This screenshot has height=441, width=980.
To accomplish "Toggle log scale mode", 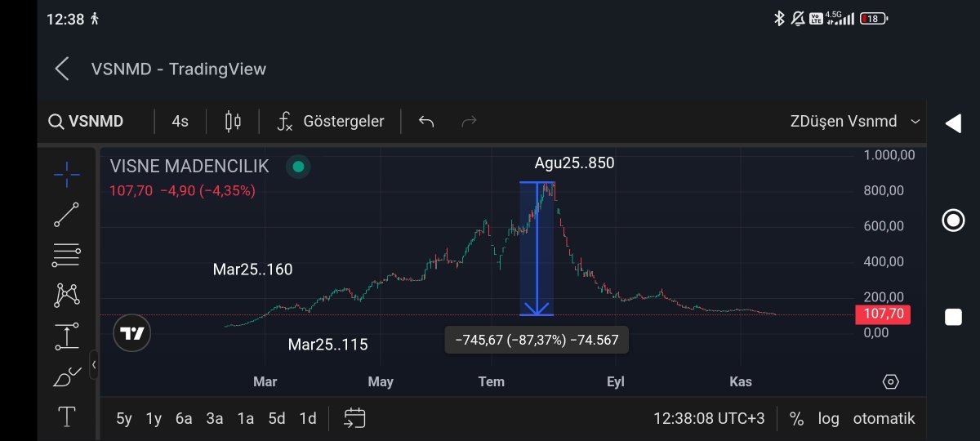I will 829,419.
